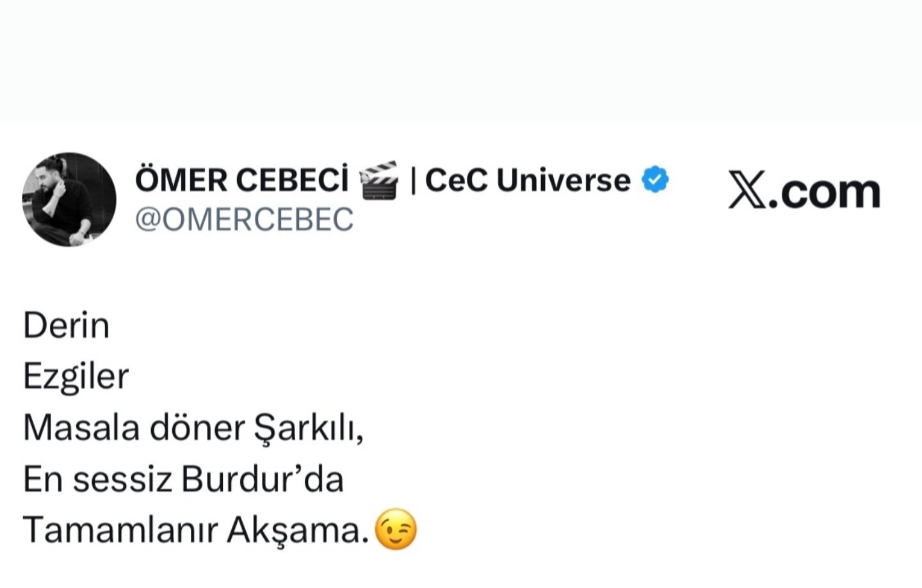Click the word "Masala" in tweet
Screen dimensions: 922x588
(81, 427)
